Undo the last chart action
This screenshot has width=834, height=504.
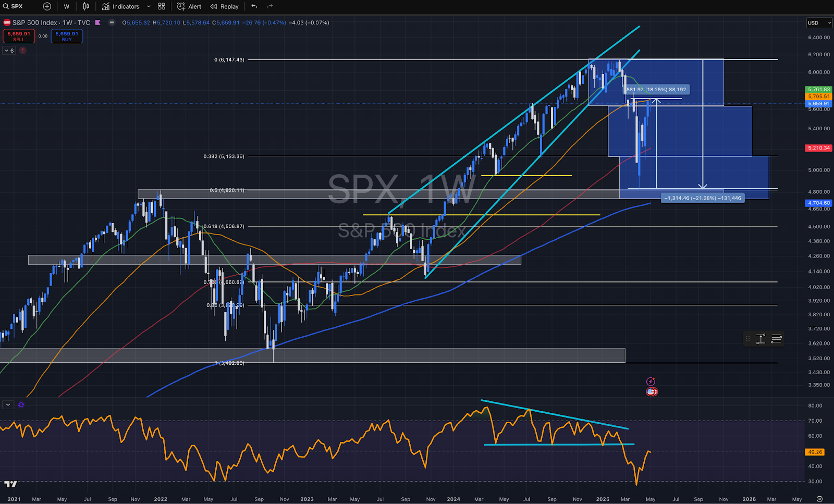click(x=254, y=6)
